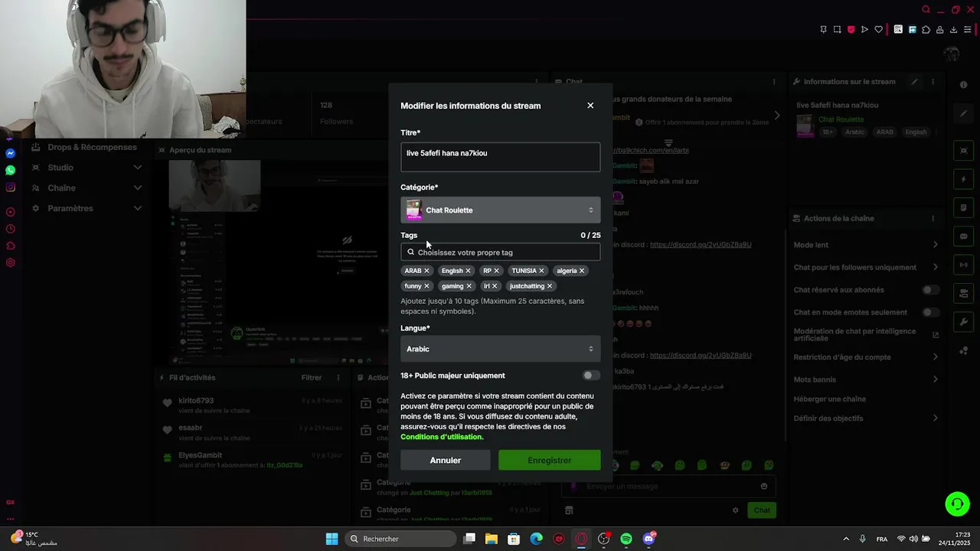Click the browser search magnifier icon
The image size is (980, 551).
point(926,10)
